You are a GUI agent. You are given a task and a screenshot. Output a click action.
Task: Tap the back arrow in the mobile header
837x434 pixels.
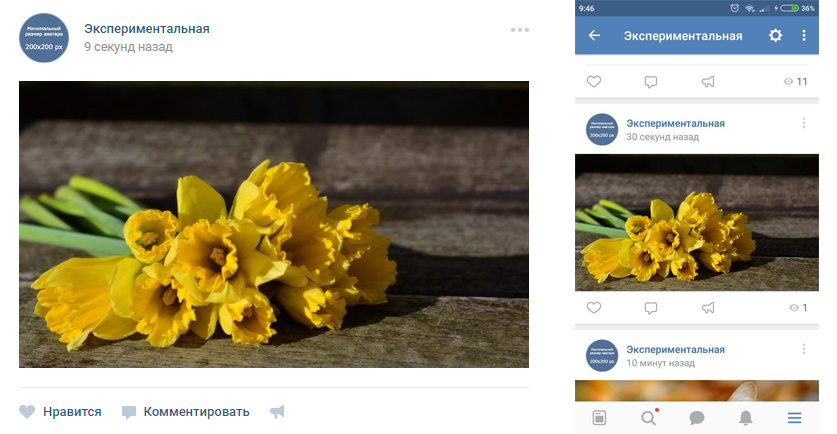pos(594,36)
